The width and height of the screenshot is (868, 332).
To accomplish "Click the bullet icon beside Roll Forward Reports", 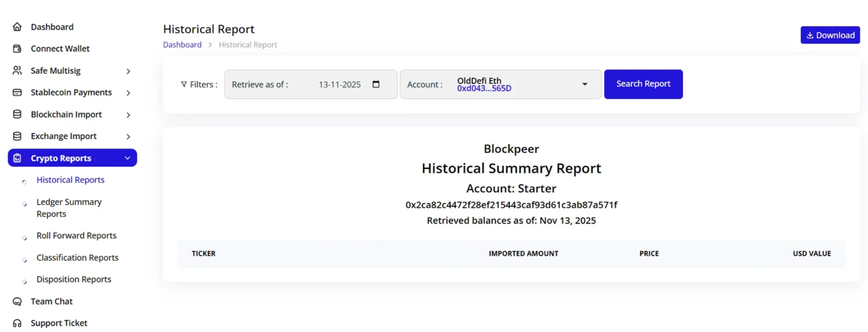I will point(25,238).
